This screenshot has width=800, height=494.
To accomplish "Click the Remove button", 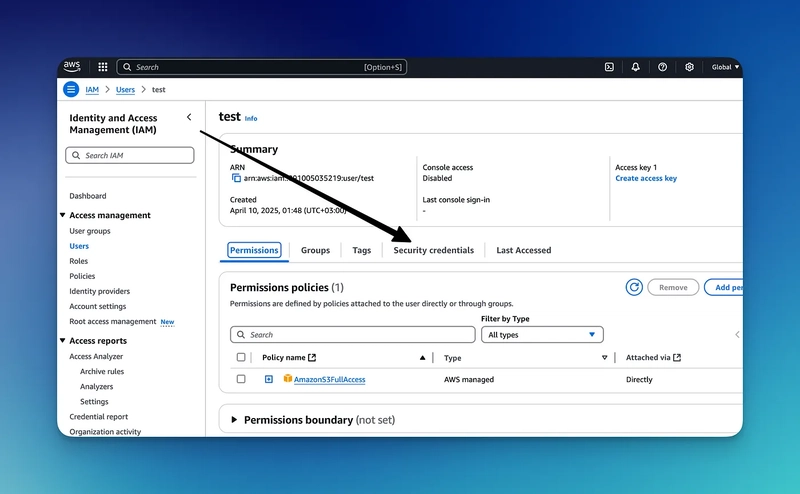I will pyautogui.click(x=673, y=287).
